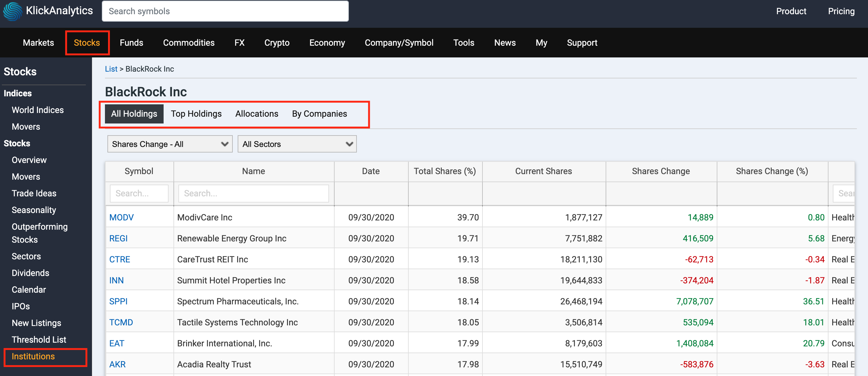The height and width of the screenshot is (376, 868).
Task: Switch to the Top Holdings tab
Action: click(x=196, y=114)
